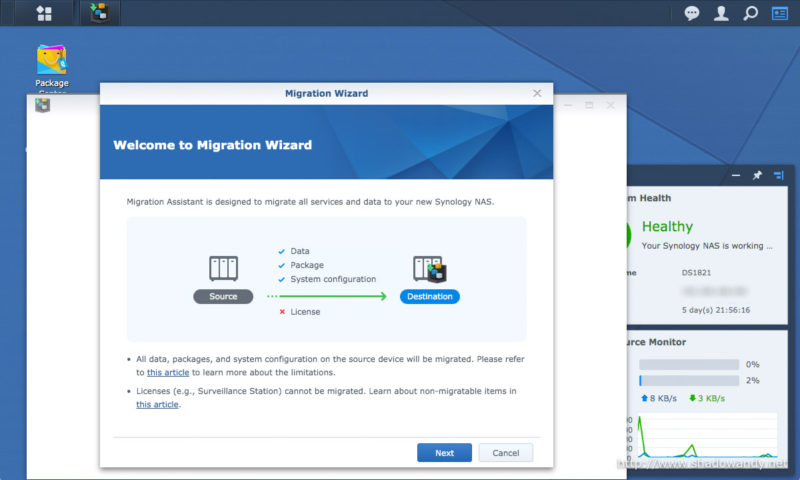Viewport: 800px width, 480px height.
Task: Click the DS1821 server name value
Action: tap(696, 273)
